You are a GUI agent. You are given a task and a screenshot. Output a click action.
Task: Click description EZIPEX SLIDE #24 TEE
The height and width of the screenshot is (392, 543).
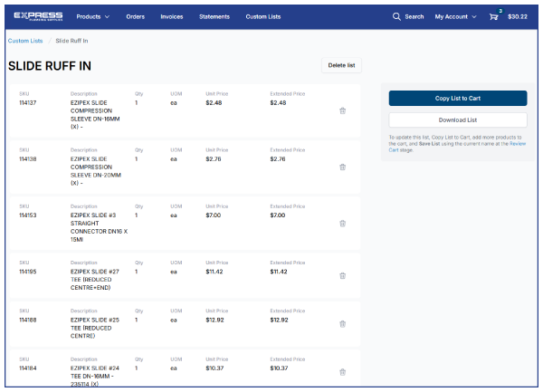click(94, 376)
